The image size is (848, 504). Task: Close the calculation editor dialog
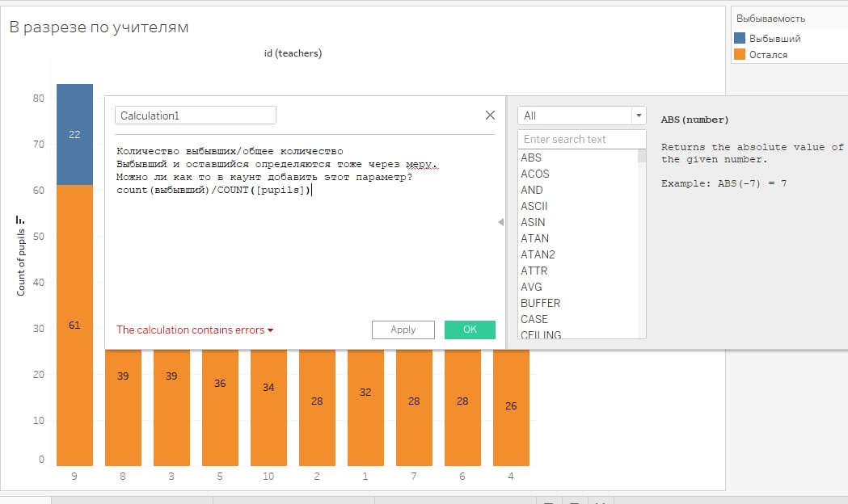[x=490, y=115]
